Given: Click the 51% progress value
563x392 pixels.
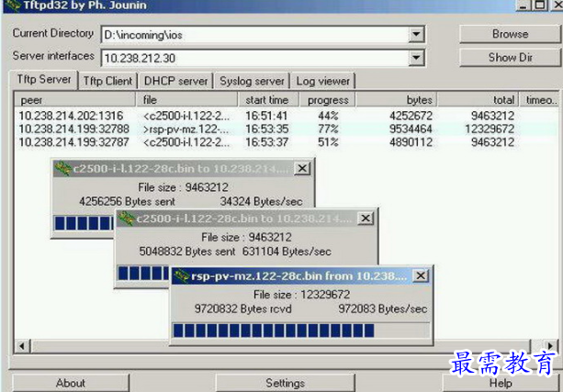Looking at the screenshot, I should point(328,142).
